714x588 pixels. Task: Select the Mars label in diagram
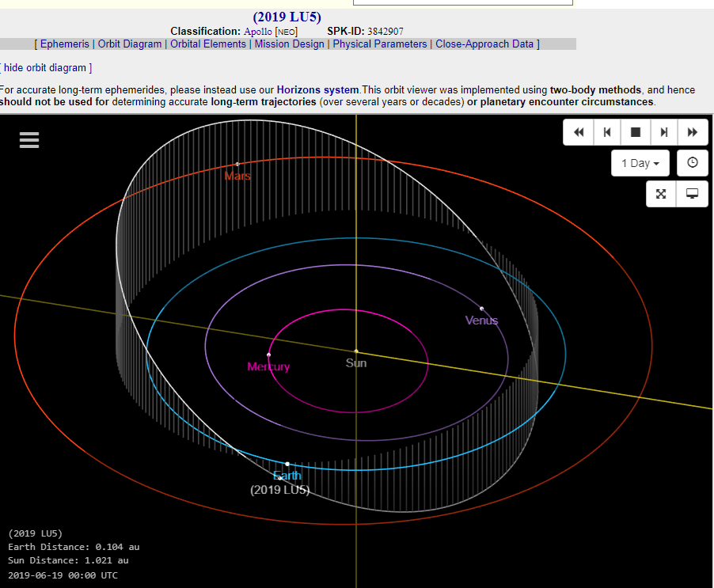(x=237, y=176)
